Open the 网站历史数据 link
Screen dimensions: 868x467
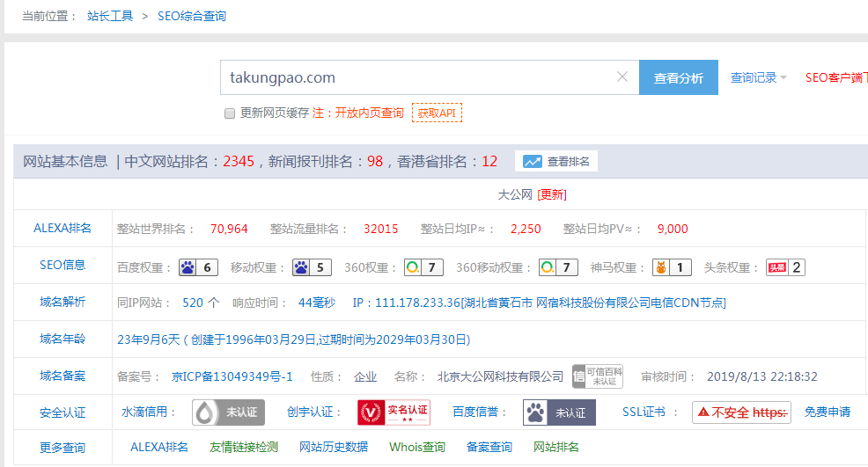click(x=334, y=447)
